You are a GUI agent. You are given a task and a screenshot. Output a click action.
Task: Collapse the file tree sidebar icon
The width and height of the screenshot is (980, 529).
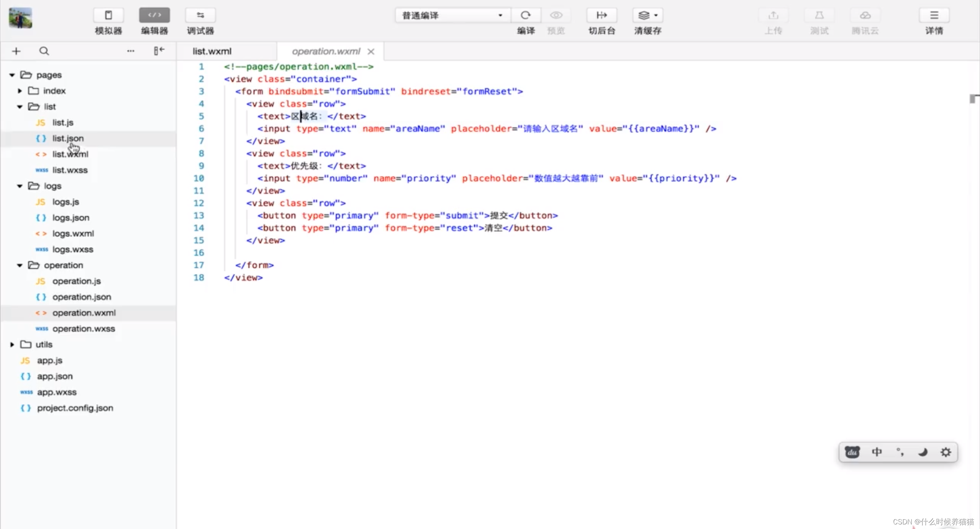[x=159, y=51]
